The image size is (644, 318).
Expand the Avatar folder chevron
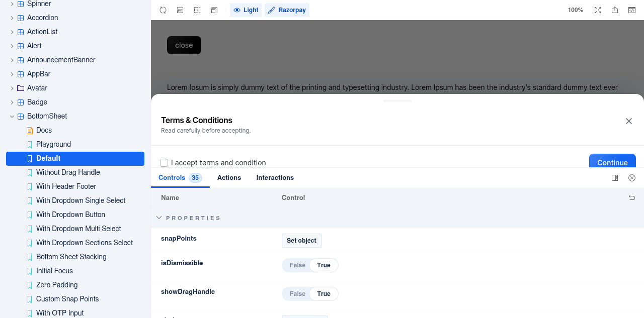coord(12,88)
